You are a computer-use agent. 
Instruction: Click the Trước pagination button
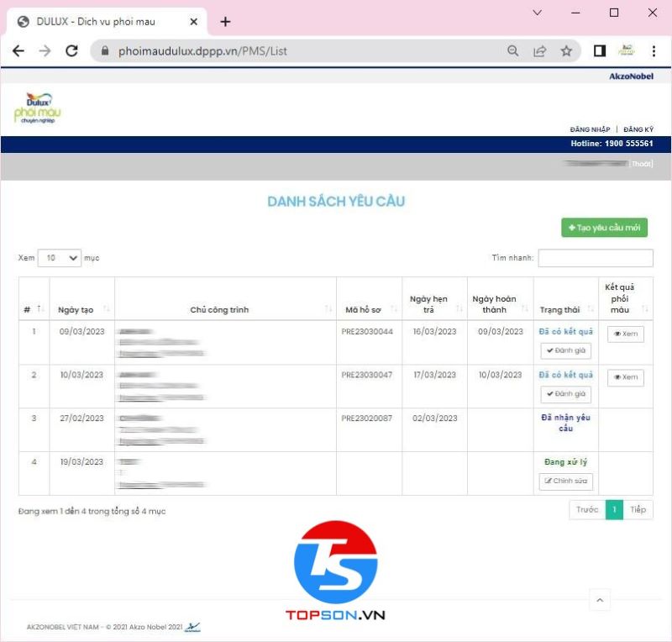(x=587, y=510)
